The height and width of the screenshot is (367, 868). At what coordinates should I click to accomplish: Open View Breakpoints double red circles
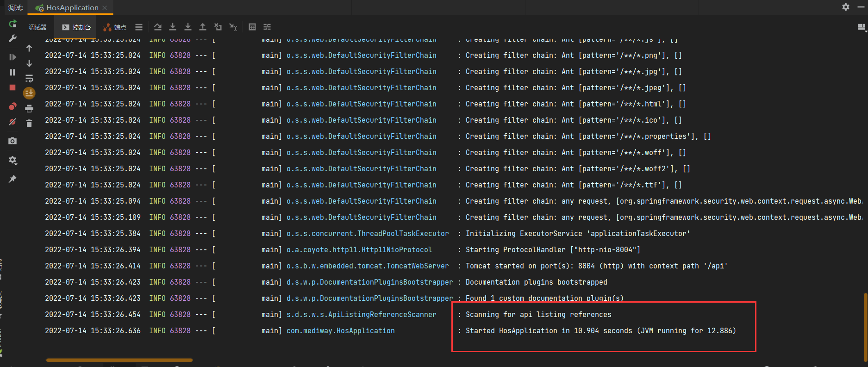click(12, 106)
